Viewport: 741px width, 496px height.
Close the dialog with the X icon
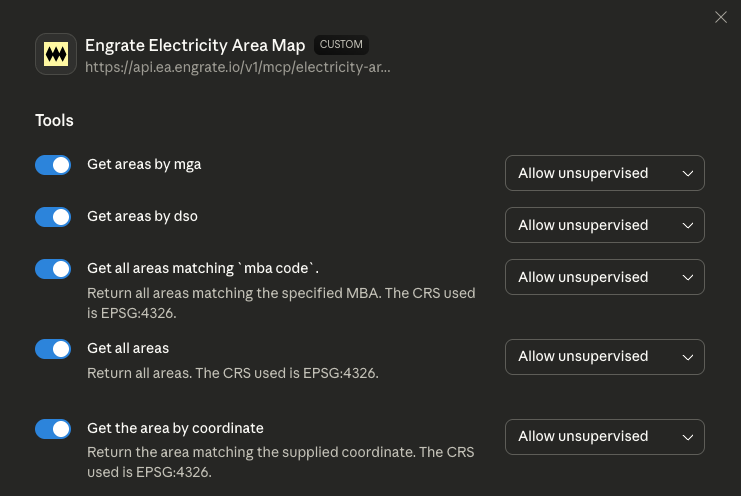(721, 17)
